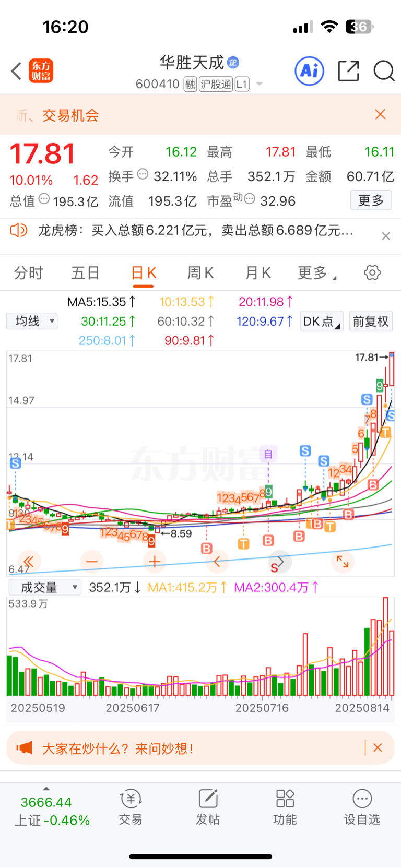Switch to the 周K tab
This screenshot has height=868, width=401.
tap(200, 272)
